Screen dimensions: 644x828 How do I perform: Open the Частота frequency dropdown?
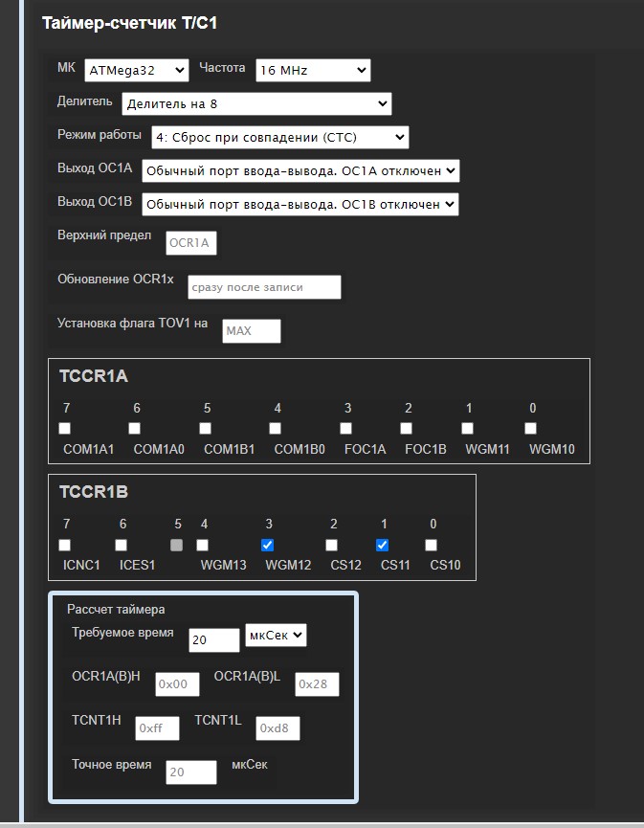click(x=311, y=70)
